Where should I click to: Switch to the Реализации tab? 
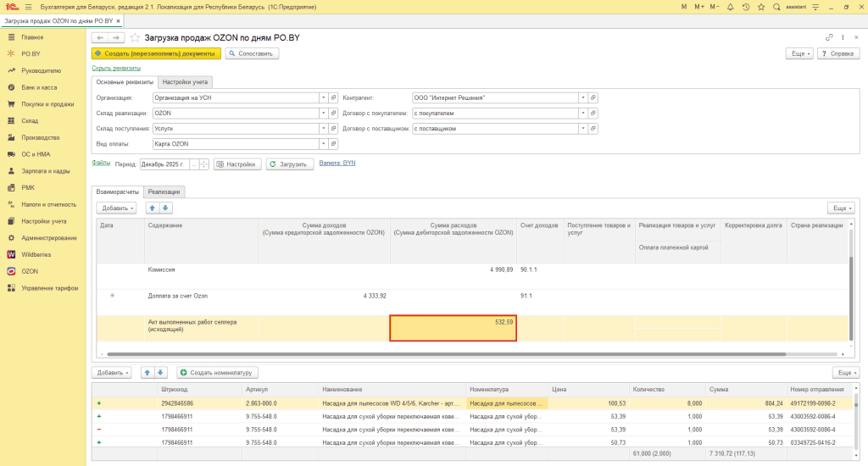click(164, 191)
